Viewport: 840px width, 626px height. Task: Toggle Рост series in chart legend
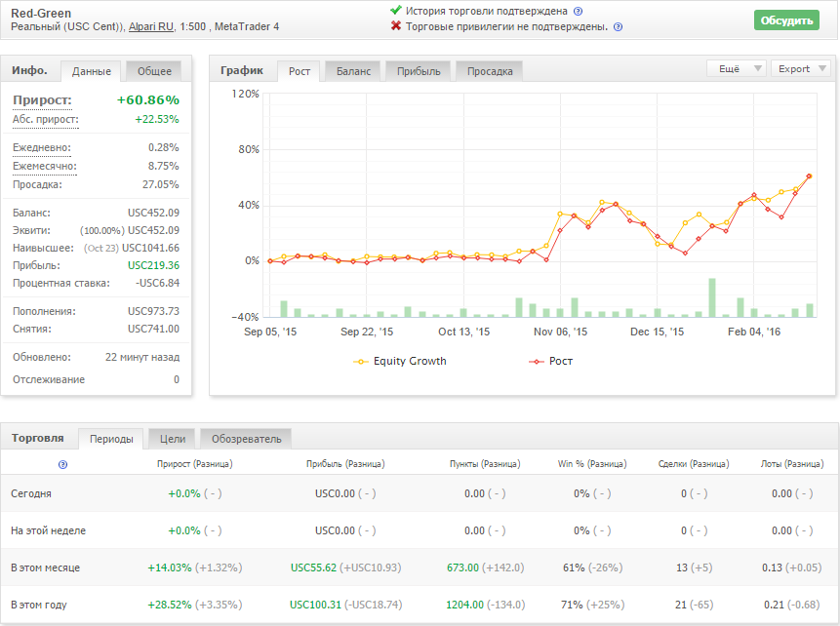pos(550,361)
